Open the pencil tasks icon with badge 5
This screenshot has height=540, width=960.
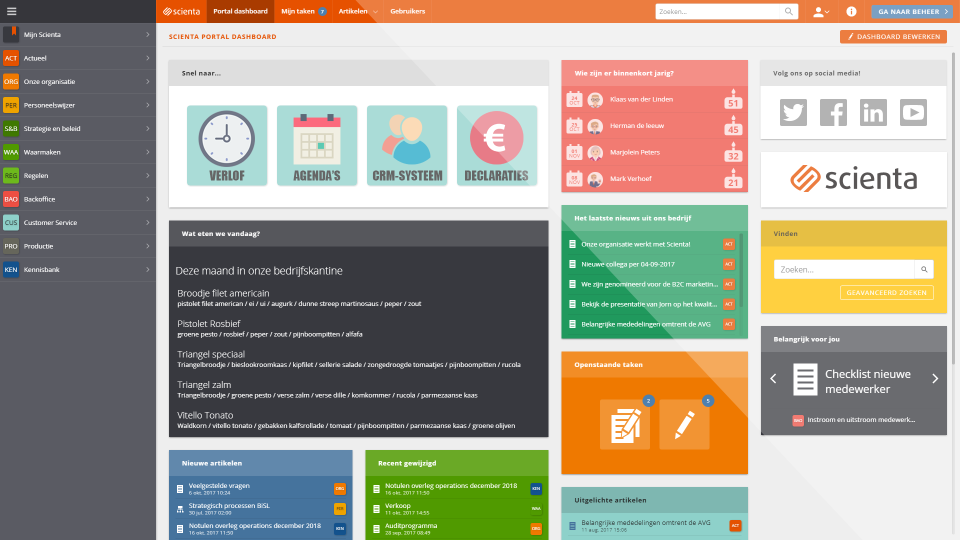684,424
